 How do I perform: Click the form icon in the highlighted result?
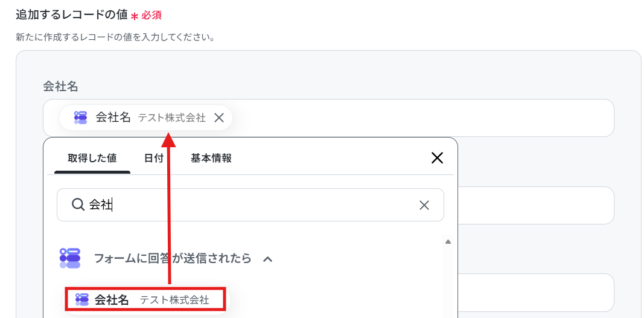(82, 299)
